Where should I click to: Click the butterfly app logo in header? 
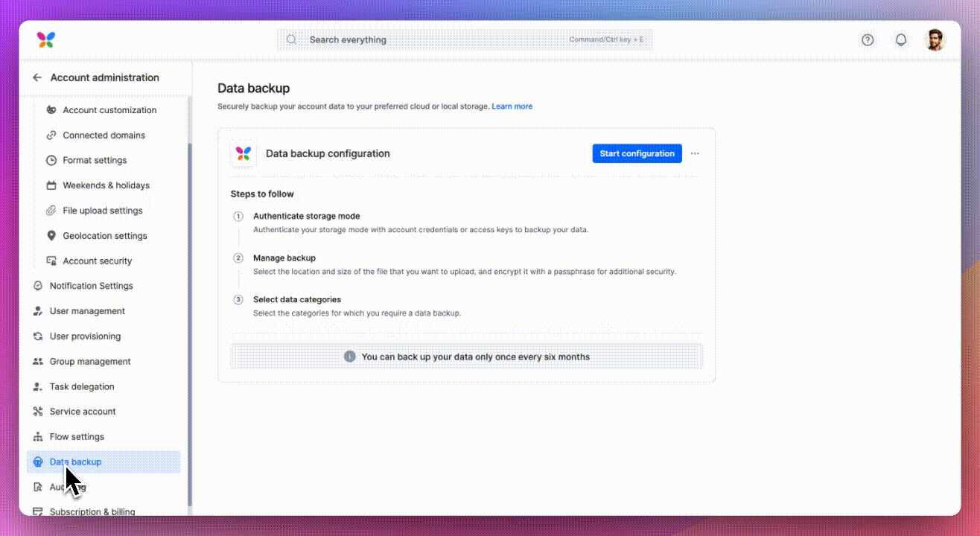point(45,39)
